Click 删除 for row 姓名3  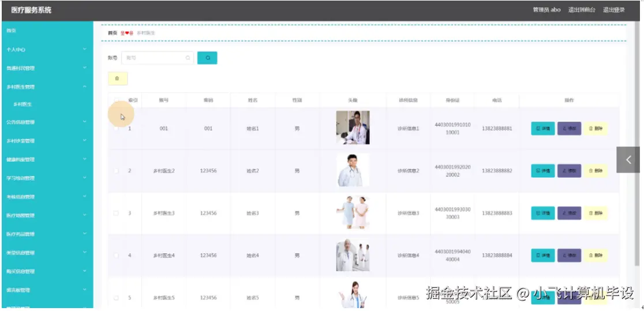click(596, 213)
